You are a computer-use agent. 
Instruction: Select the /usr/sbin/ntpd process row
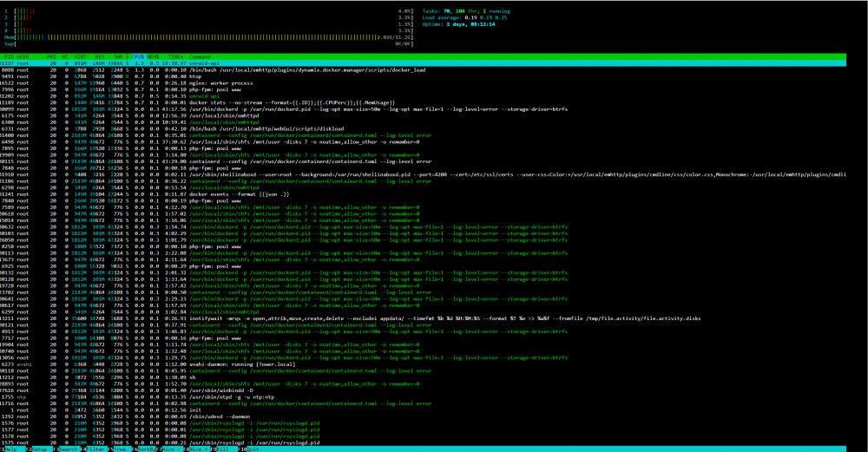point(423,397)
